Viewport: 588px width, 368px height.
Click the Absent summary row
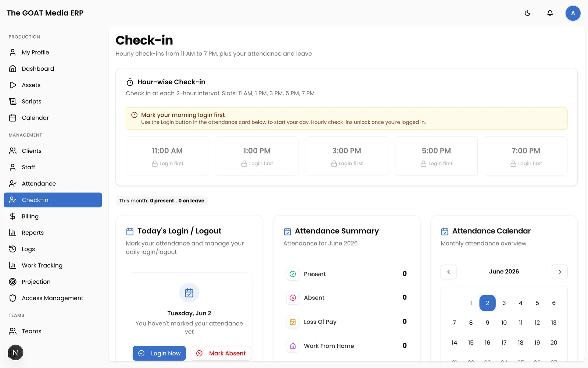347,298
